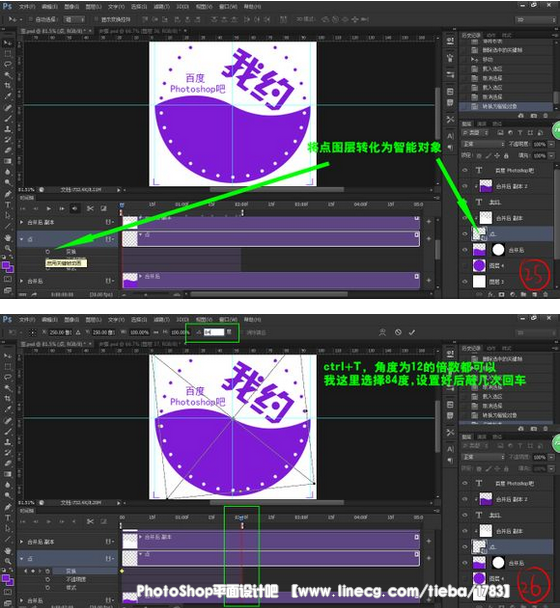Expand 合并后 track in upper timeline
This screenshot has width=560, height=608.
point(22,281)
